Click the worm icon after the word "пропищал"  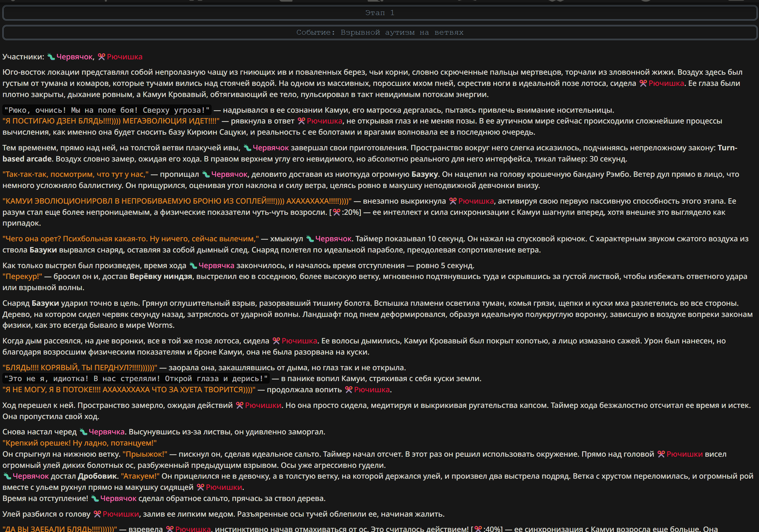pyautogui.click(x=206, y=174)
